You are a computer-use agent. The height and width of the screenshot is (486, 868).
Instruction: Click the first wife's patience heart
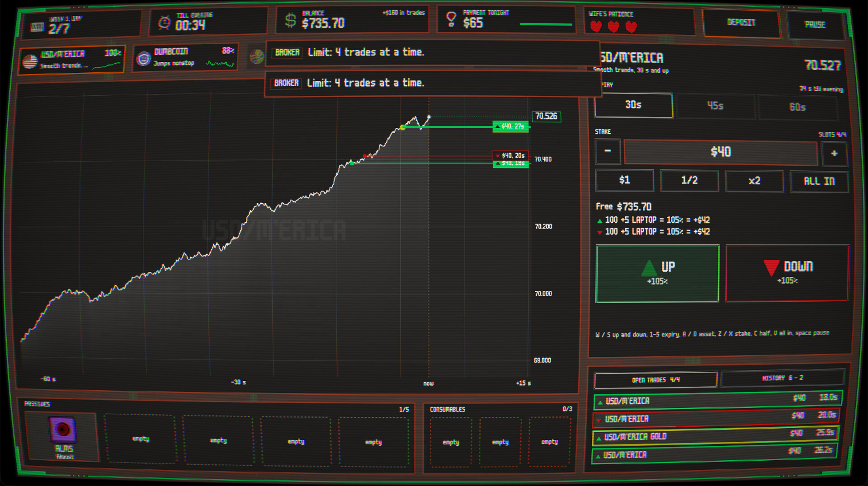point(596,27)
